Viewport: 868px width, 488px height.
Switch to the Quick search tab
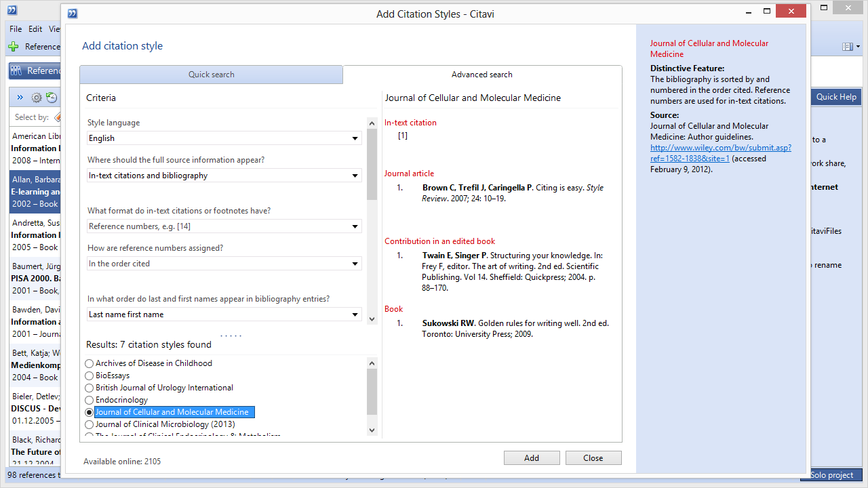click(x=212, y=75)
